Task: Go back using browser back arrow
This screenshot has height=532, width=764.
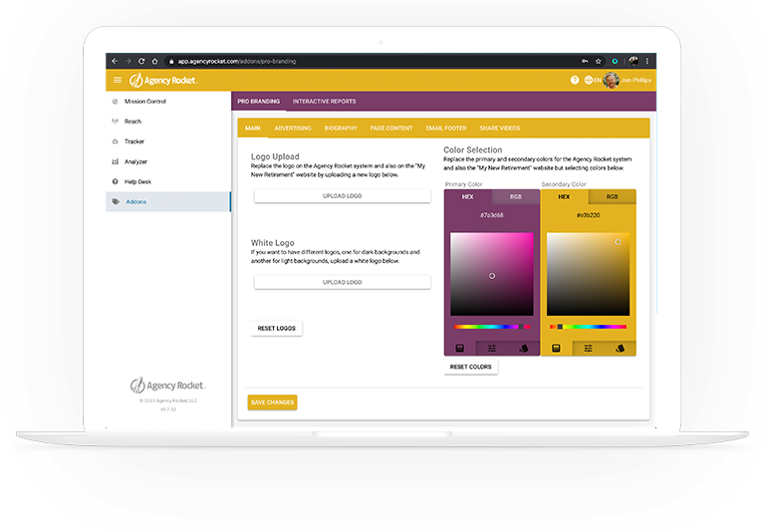Action: click(115, 61)
